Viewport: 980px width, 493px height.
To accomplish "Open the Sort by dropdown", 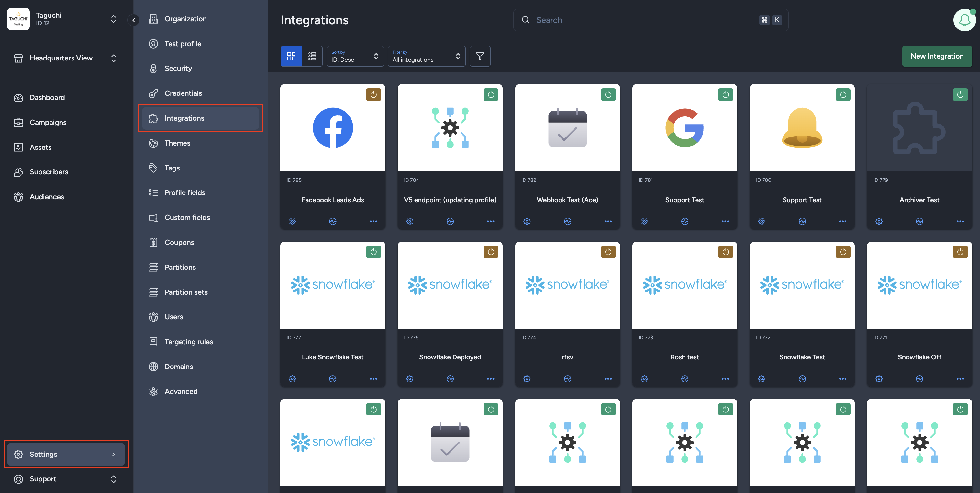I will (355, 56).
